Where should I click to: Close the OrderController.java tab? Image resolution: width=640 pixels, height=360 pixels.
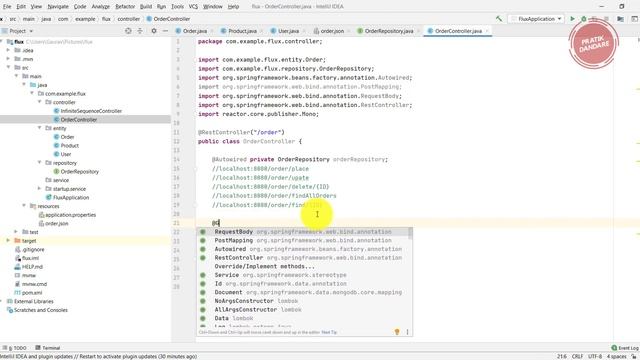click(487, 31)
